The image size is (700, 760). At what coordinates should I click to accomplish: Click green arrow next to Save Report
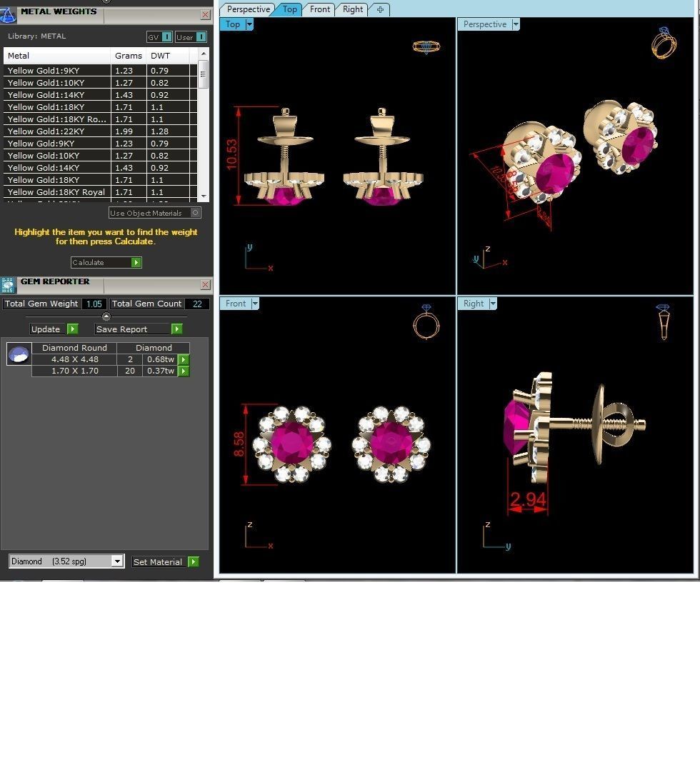(x=177, y=329)
